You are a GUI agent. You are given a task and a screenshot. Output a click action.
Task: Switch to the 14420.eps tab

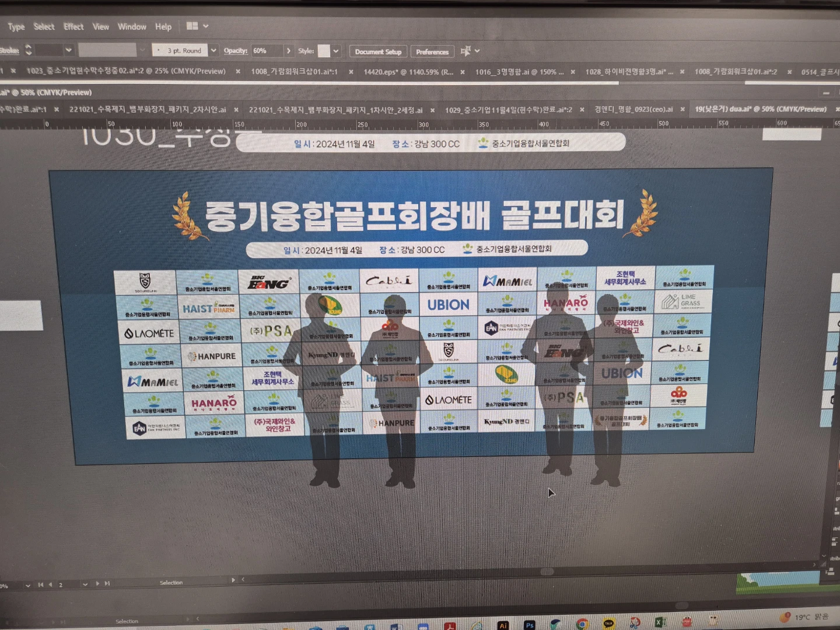coord(408,72)
